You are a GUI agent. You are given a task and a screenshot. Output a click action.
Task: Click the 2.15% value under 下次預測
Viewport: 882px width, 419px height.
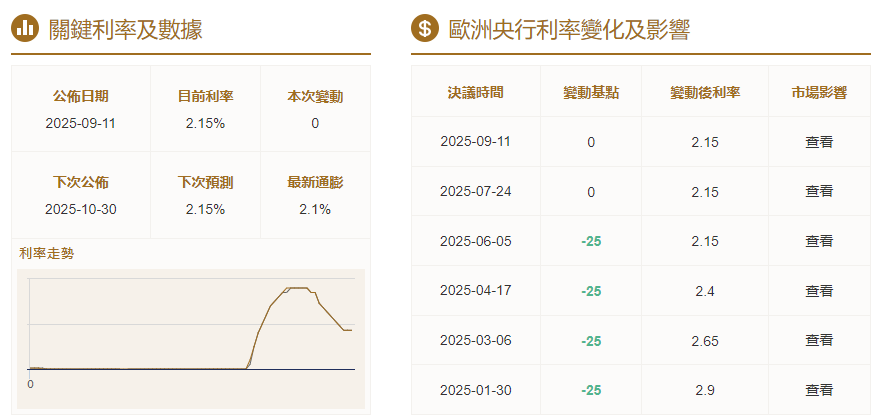(205, 209)
